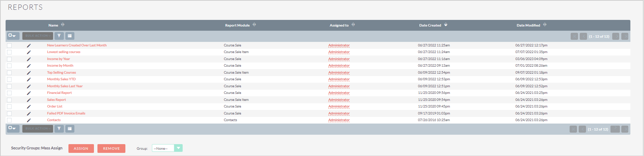Click pencil icon for Financial Report row

[29, 93]
